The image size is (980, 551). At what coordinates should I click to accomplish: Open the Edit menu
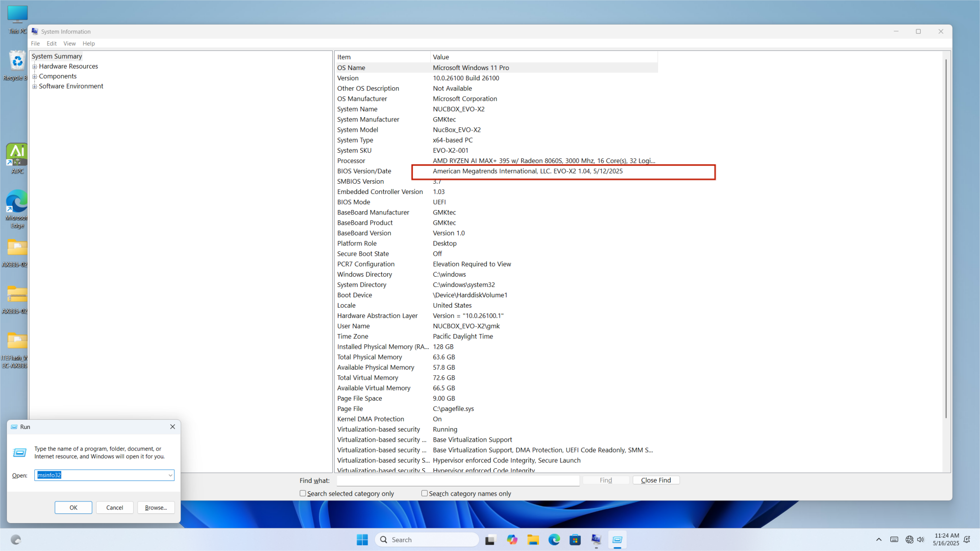tap(51, 44)
